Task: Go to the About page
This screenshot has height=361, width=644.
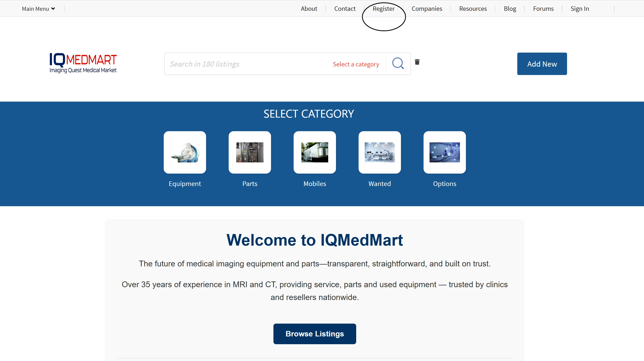Action: pos(309,9)
